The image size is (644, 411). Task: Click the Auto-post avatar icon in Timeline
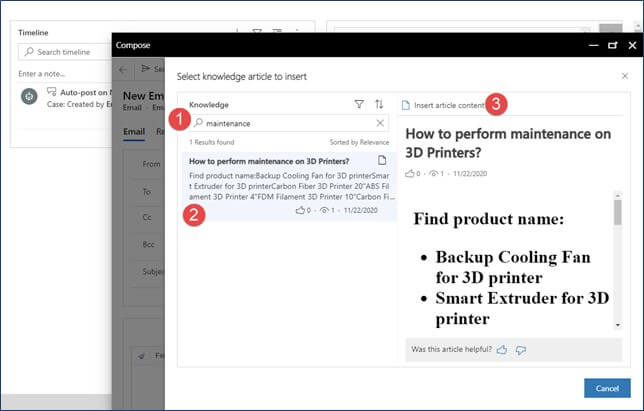tap(29, 96)
